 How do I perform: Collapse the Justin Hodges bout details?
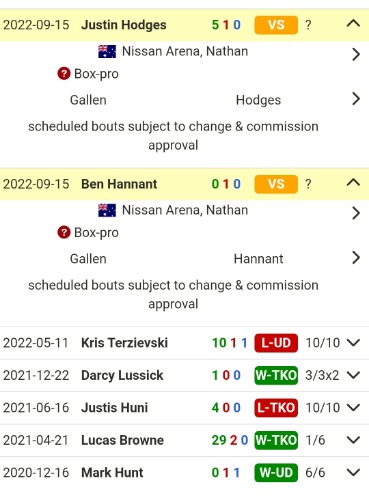point(353,24)
